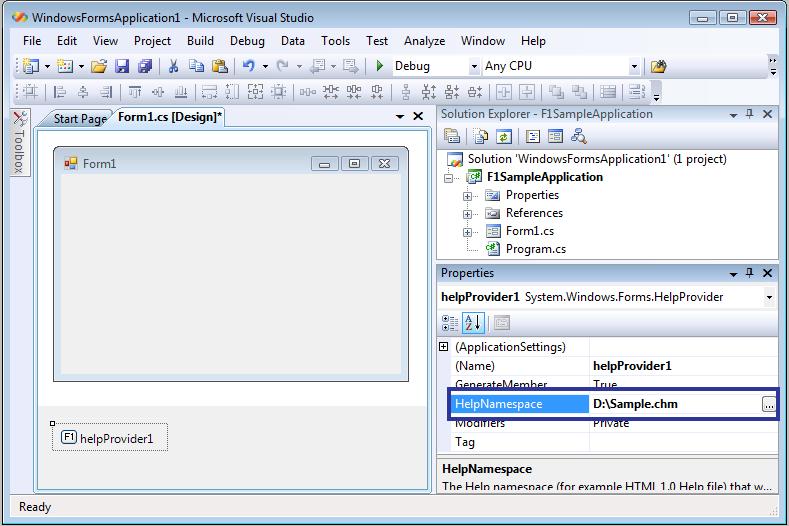Viewport: 789px width, 526px height.
Task: Click the Refresh icon in Solution Explorer
Action: tap(504, 136)
